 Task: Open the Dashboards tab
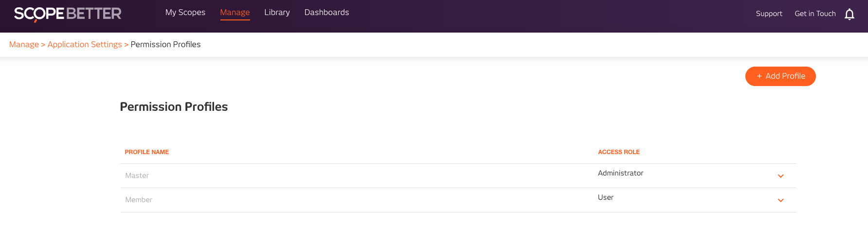point(326,13)
